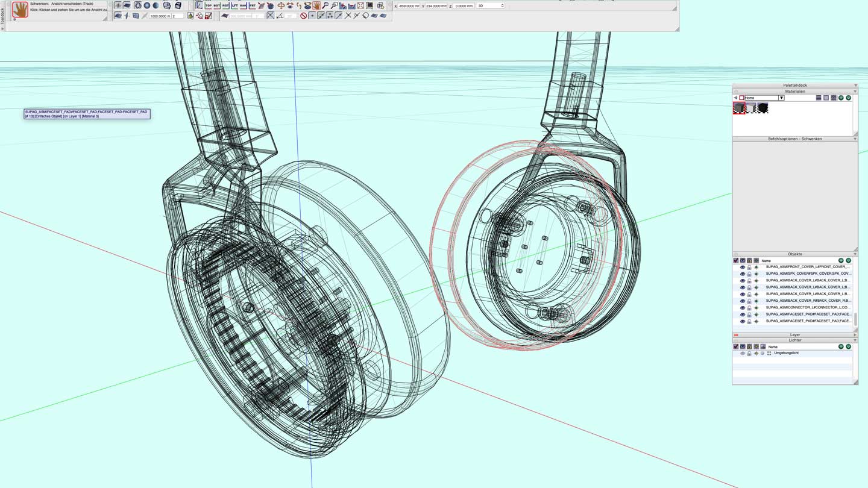
Task: Click the orbit view rotation icon
Action: coord(281,5)
